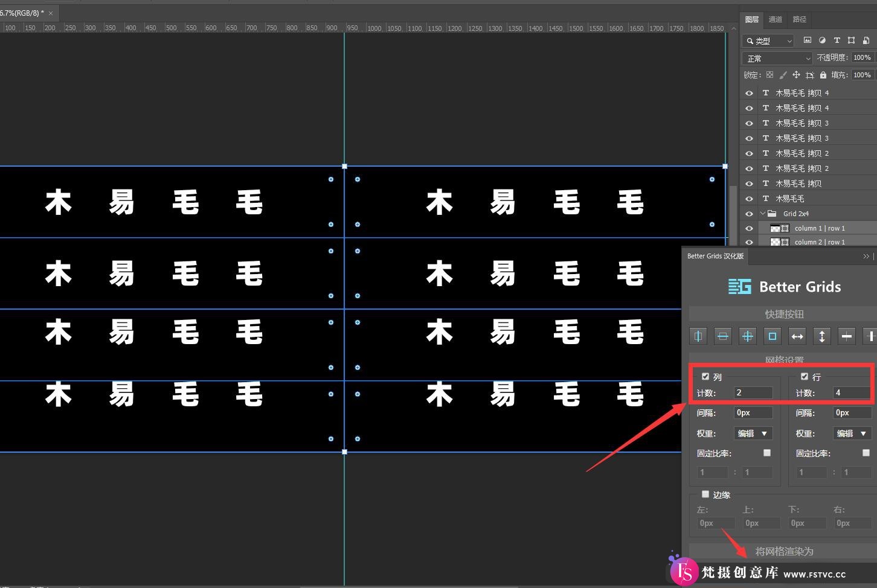The image size is (877, 588).
Task: Open 权重 编辑 dropdown under 行
Action: 852,433
